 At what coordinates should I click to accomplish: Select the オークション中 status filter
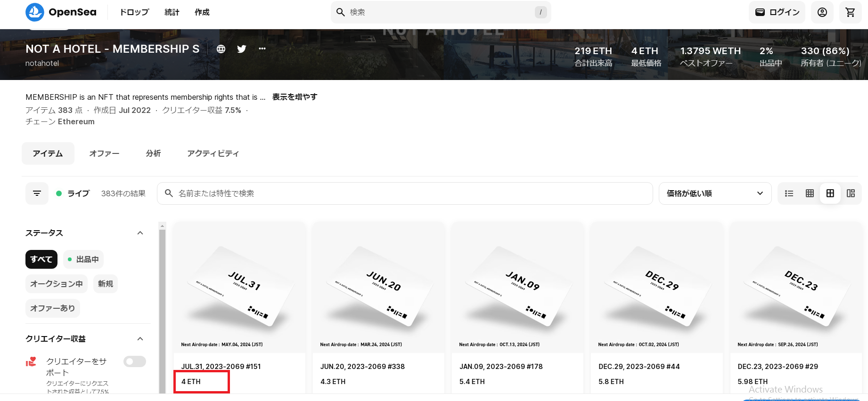pyautogui.click(x=57, y=284)
